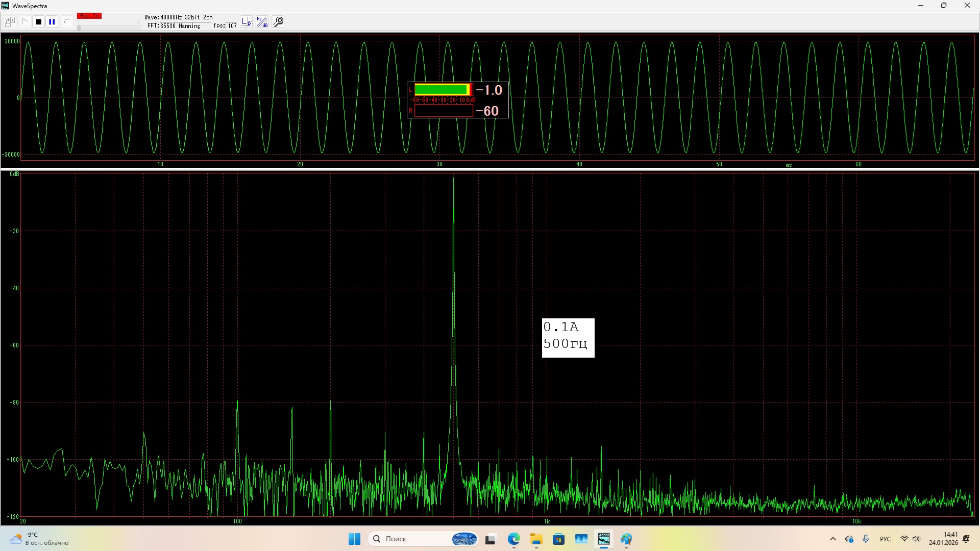The width and height of the screenshot is (980, 551).
Task: Click the 0.1A 500гц annotation label
Action: tap(568, 338)
